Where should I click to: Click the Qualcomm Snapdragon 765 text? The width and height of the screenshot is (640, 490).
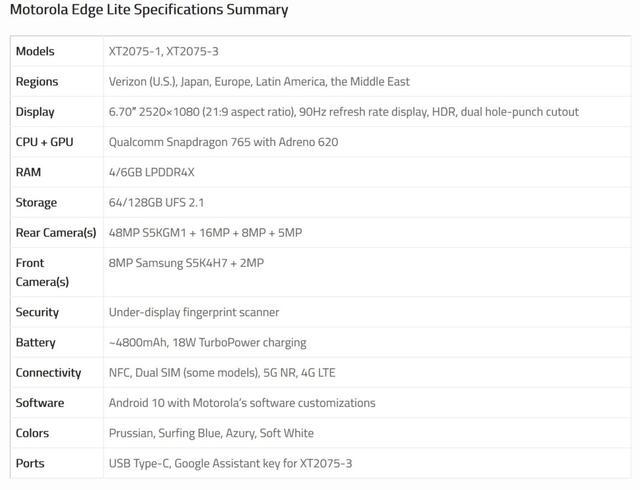pos(223,142)
